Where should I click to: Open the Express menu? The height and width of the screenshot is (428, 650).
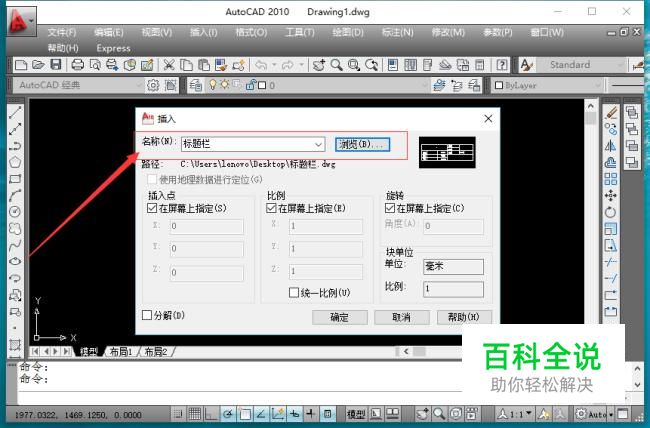114,49
